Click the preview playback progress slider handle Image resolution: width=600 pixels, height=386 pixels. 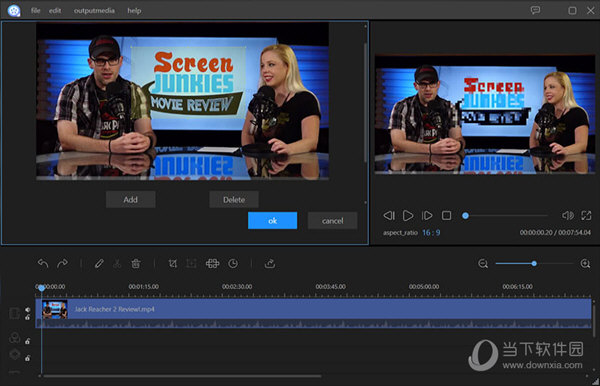[465, 216]
